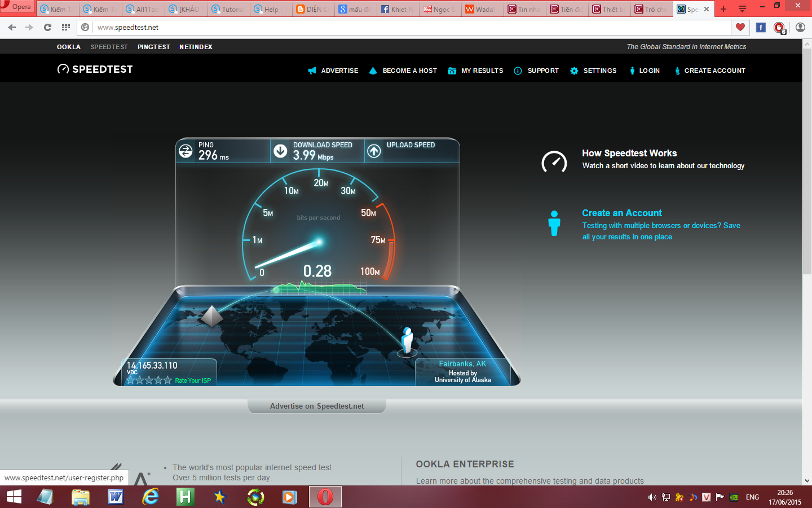
Task: Click the upload speed arrow icon
Action: 374,151
